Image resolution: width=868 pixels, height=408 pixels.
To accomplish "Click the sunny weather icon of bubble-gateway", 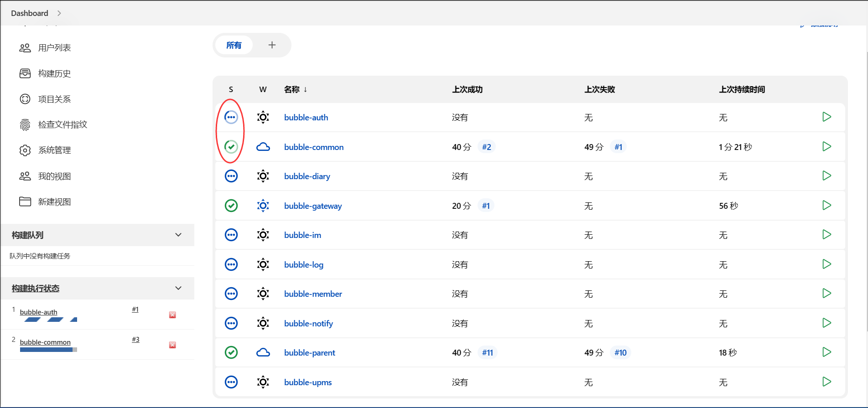I will tap(263, 206).
